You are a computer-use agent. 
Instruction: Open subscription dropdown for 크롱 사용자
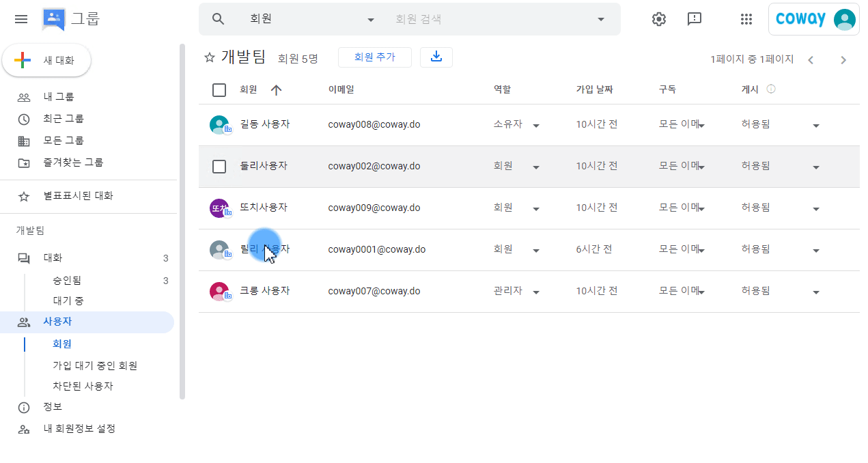701,292
